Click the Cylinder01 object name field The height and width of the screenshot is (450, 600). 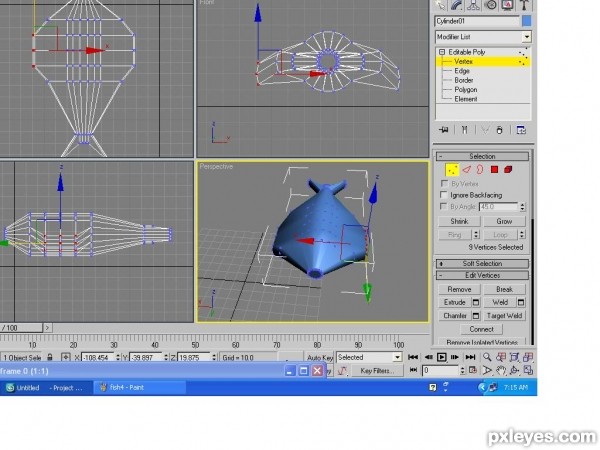pyautogui.click(x=477, y=21)
